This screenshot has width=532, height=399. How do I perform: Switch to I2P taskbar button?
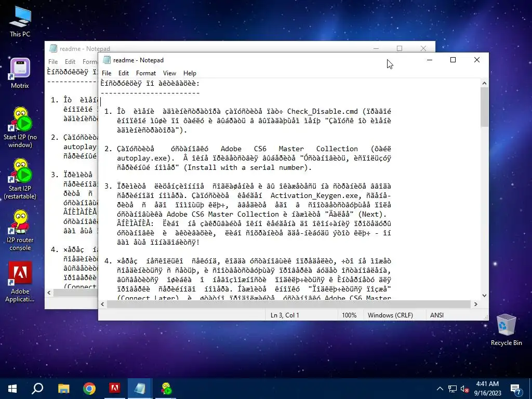coord(166,389)
